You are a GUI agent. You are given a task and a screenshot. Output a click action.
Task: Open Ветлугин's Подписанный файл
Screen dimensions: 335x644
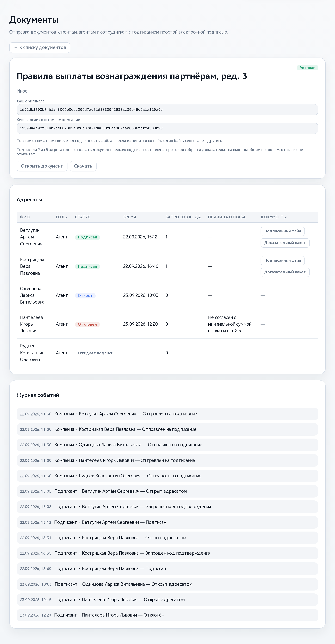coord(283,231)
